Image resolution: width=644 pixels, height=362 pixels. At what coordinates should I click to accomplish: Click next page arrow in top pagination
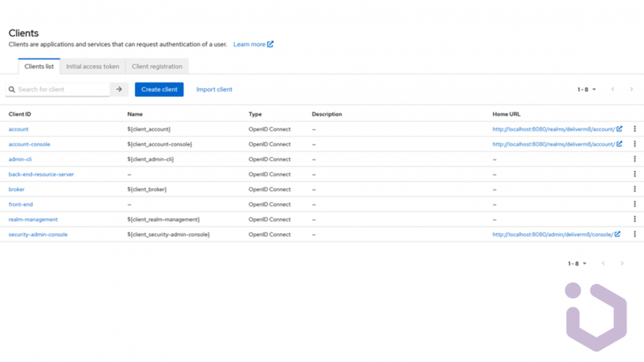click(x=631, y=89)
